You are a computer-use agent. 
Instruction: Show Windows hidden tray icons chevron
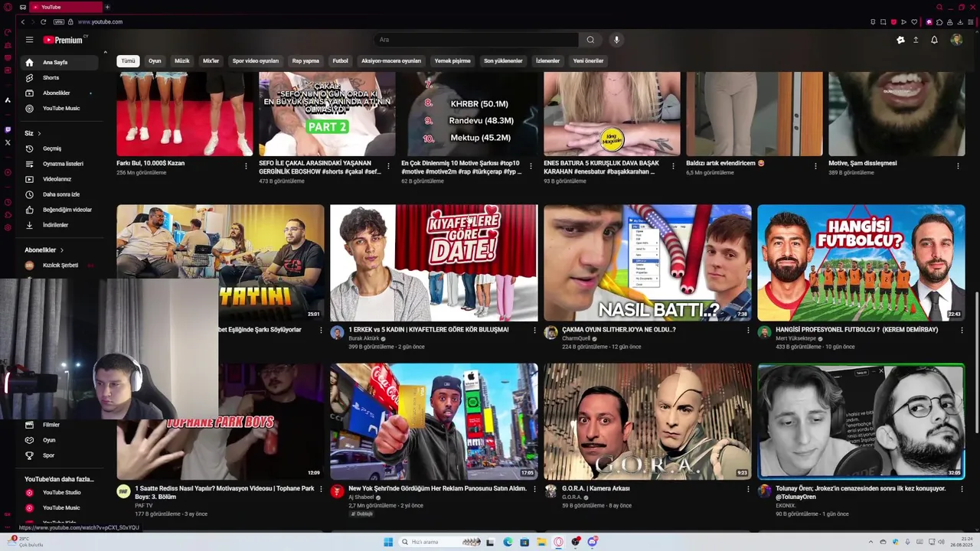point(871,542)
